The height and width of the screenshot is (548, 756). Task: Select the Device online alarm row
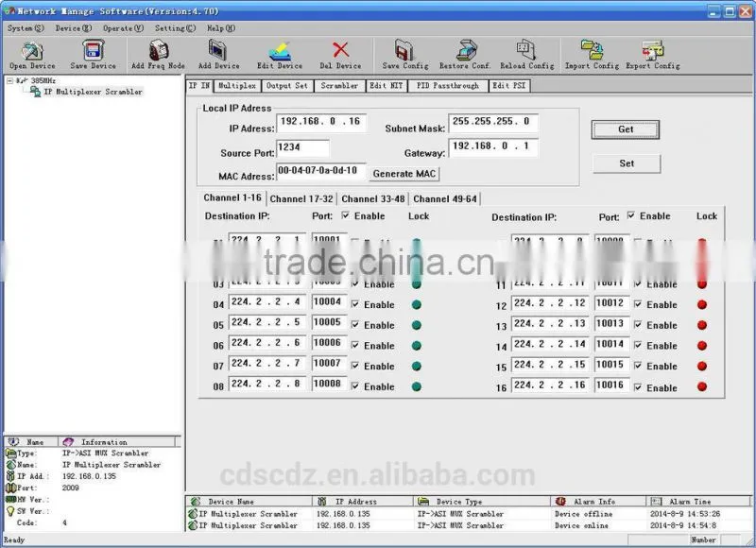click(x=468, y=525)
